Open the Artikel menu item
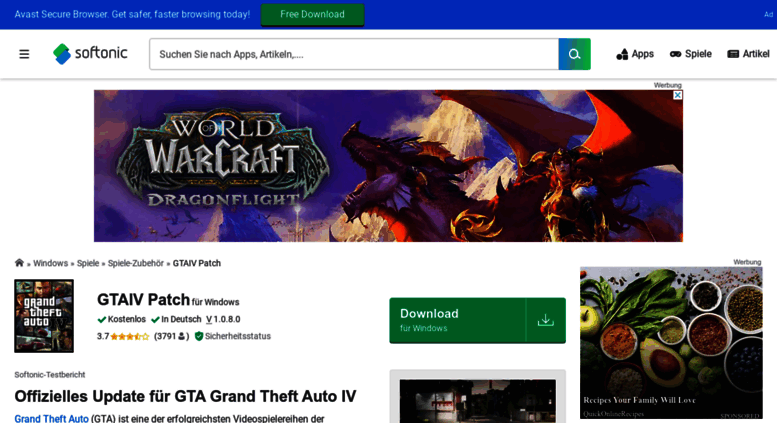 click(748, 54)
